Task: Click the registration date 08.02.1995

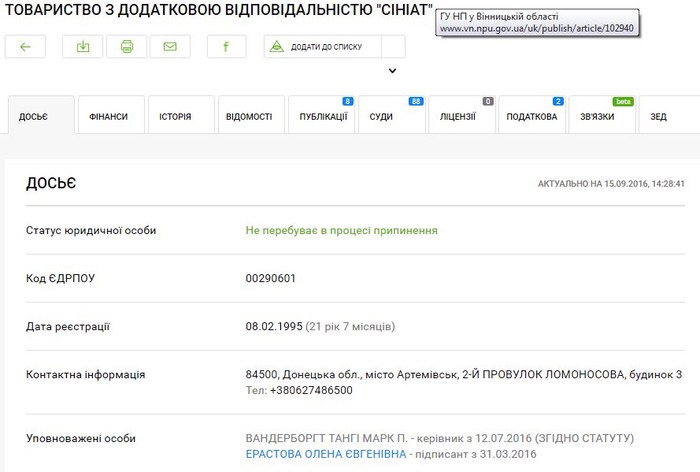Action: click(x=274, y=326)
